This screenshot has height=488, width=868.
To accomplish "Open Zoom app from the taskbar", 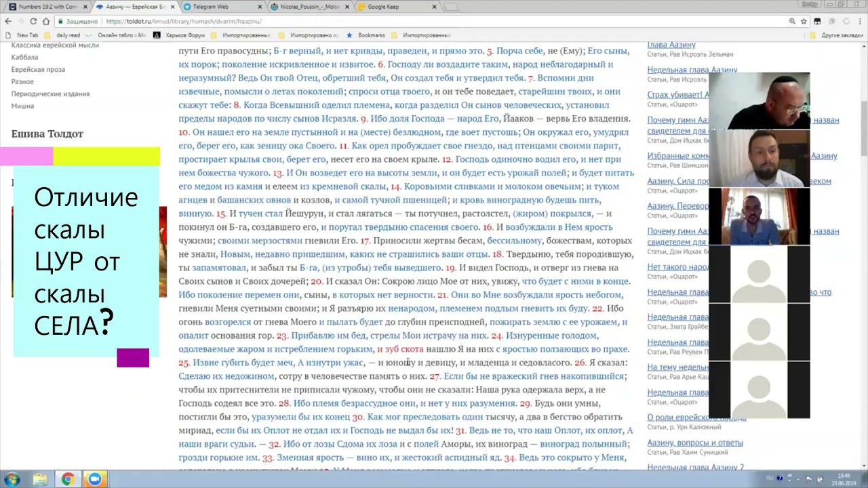I will pos(95,479).
